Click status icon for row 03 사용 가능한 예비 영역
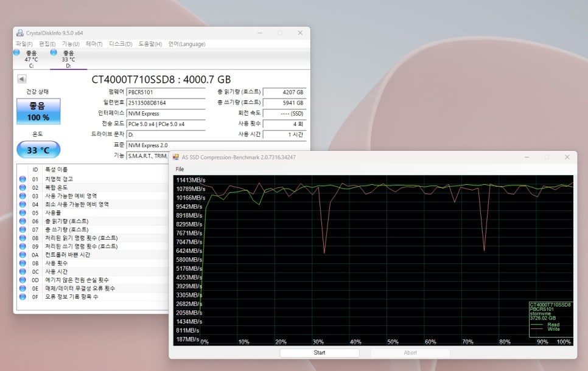The height and width of the screenshot is (371, 588). [x=23, y=196]
